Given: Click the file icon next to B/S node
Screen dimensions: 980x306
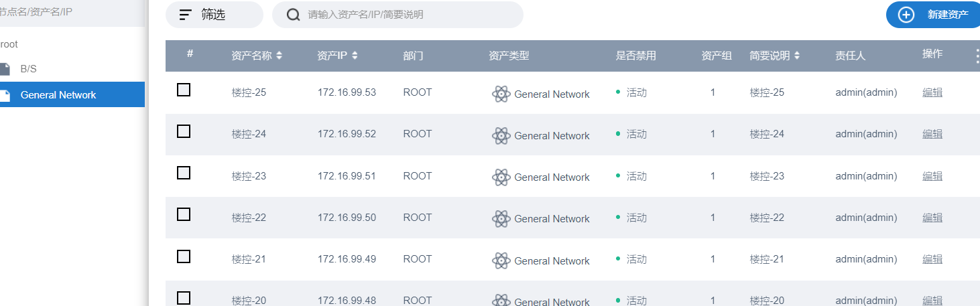Looking at the screenshot, I should [5, 69].
